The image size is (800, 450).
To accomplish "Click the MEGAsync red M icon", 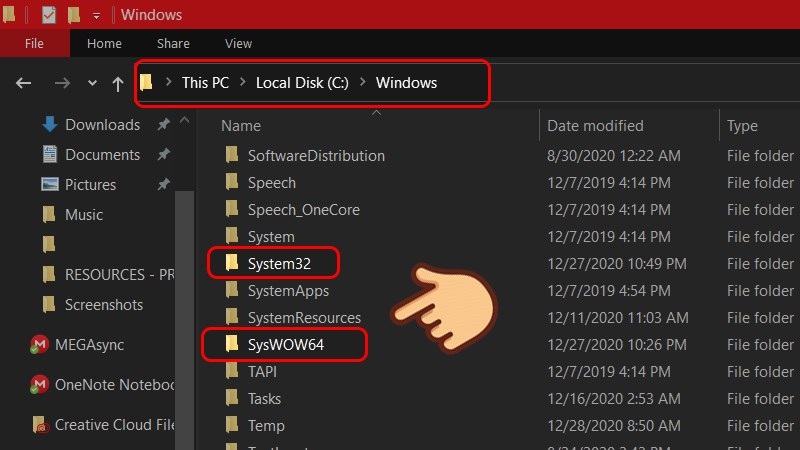I will click(39, 344).
